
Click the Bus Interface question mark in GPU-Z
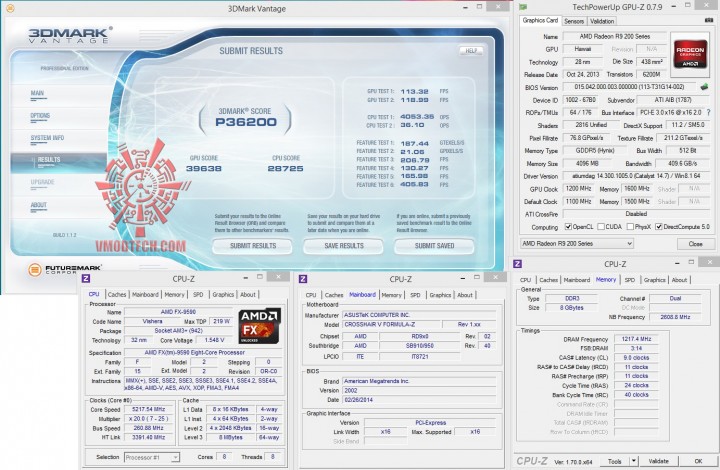[709, 112]
